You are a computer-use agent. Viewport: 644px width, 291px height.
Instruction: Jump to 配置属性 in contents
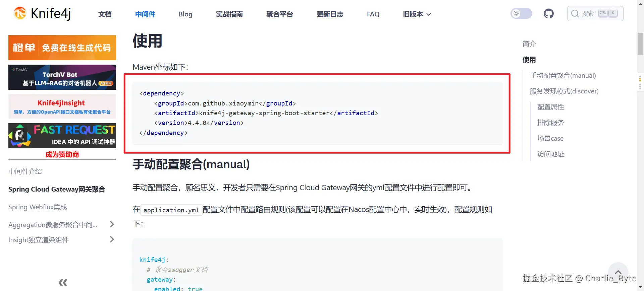[550, 107]
